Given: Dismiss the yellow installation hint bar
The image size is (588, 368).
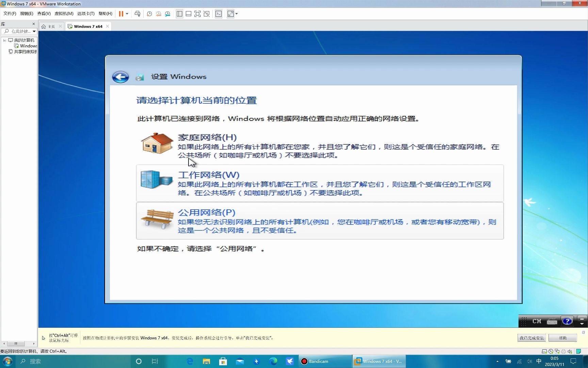Looking at the screenshot, I should pyautogui.click(x=583, y=332).
